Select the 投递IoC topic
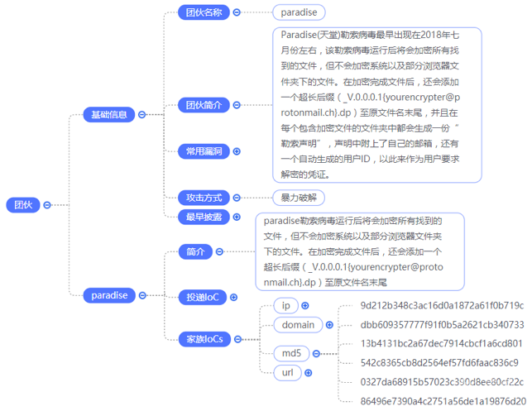Viewport: 532px width, 411px height. point(203,298)
